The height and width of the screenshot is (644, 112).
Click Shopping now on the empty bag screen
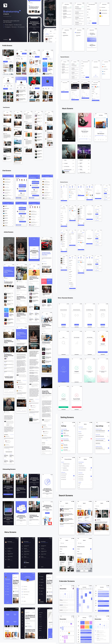coord(103,324)
